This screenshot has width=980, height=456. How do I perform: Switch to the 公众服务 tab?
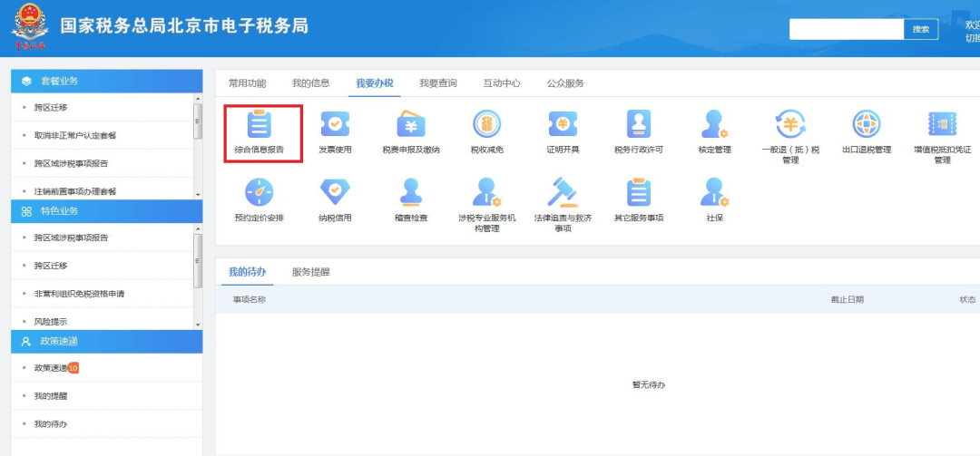pos(565,83)
